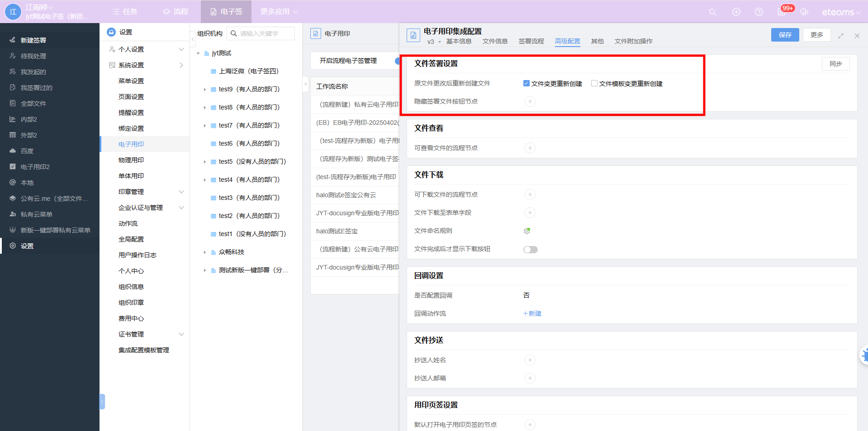Click the 新建 callback action link
The width and height of the screenshot is (868, 431).
tap(532, 313)
